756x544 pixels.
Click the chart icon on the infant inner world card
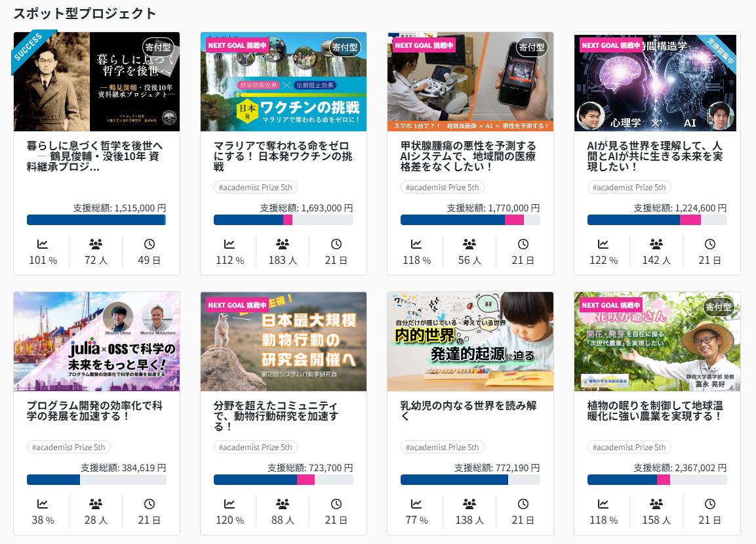point(416,504)
